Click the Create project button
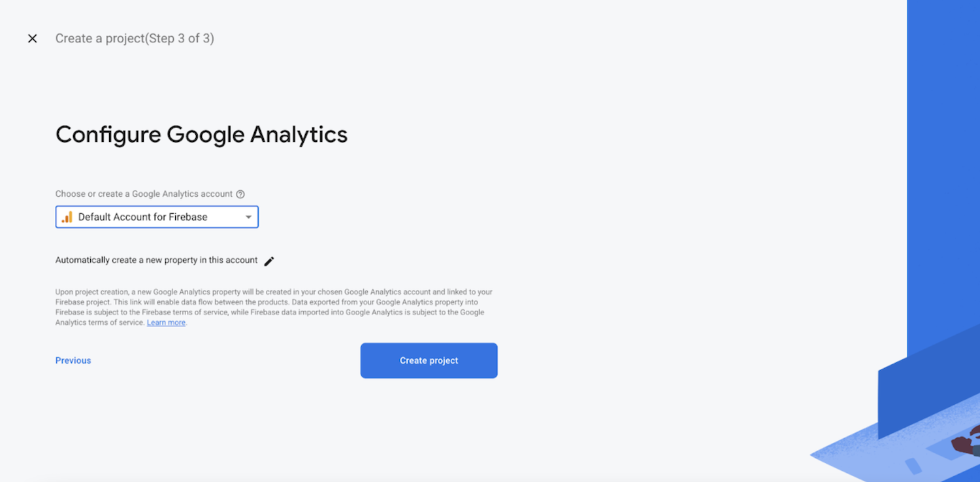 [429, 360]
